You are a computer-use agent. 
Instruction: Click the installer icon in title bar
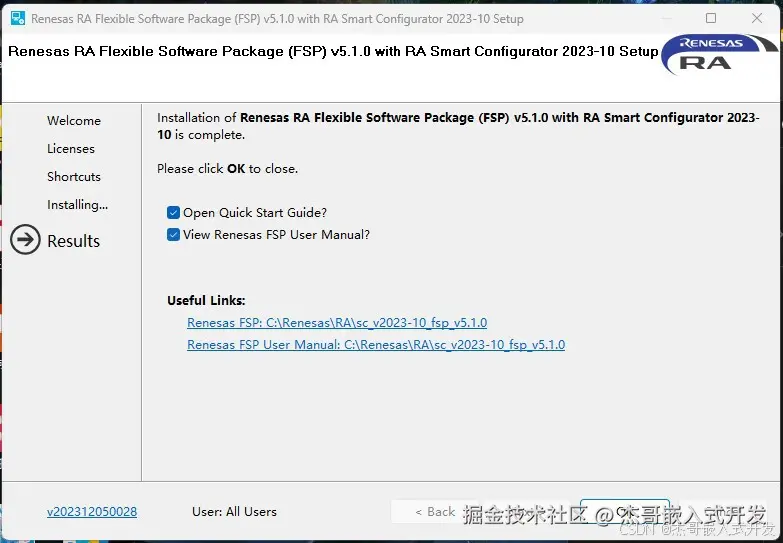[17, 18]
